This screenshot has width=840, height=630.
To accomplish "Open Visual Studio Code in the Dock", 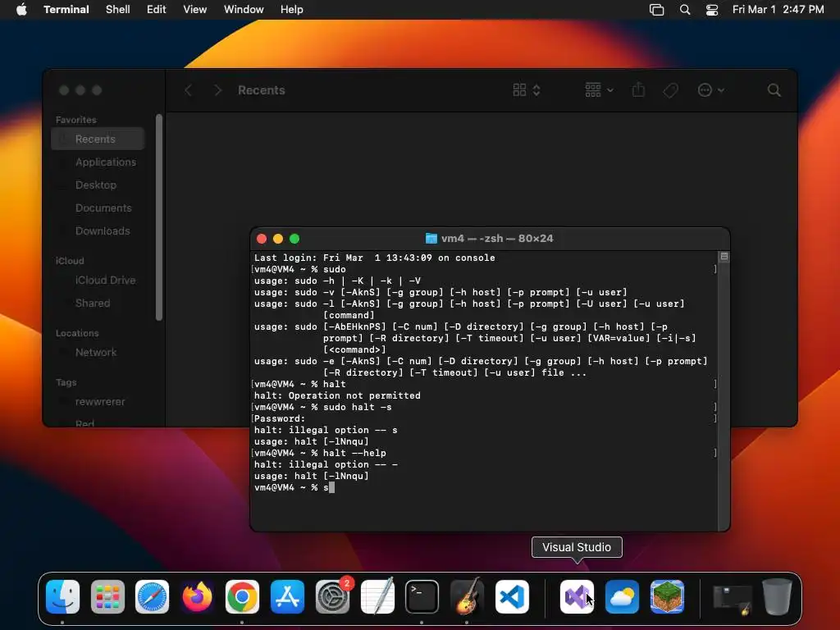I will 512,596.
